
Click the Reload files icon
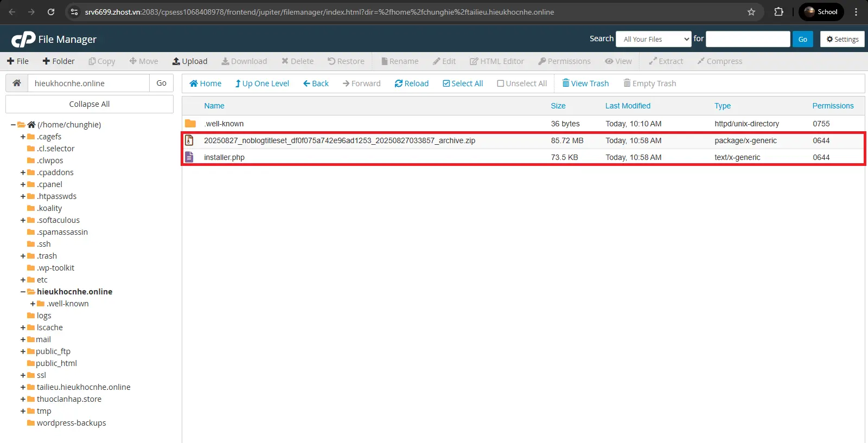click(x=399, y=84)
